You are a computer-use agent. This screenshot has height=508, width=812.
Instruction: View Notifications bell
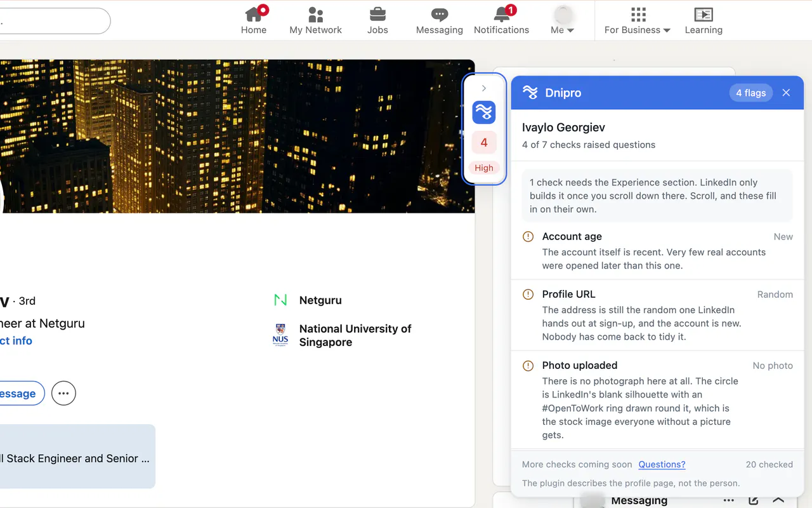pyautogui.click(x=501, y=20)
